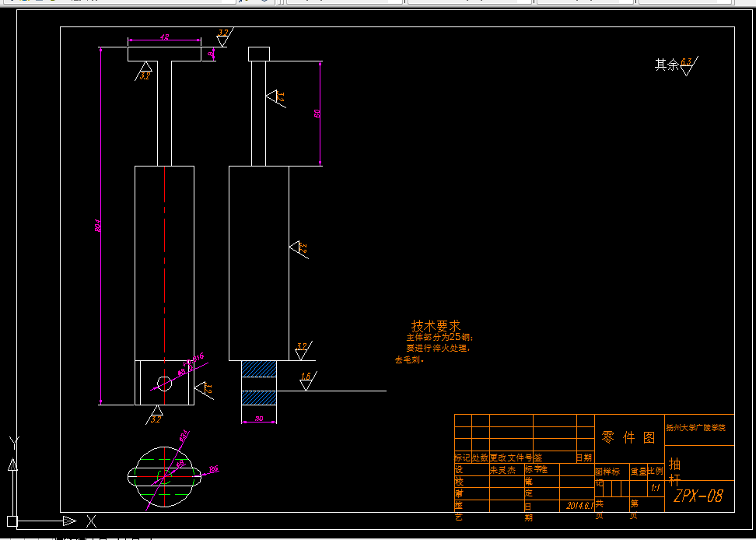The image size is (756, 540).
Task: Select the 标准 label in title block
Action: 536,469
